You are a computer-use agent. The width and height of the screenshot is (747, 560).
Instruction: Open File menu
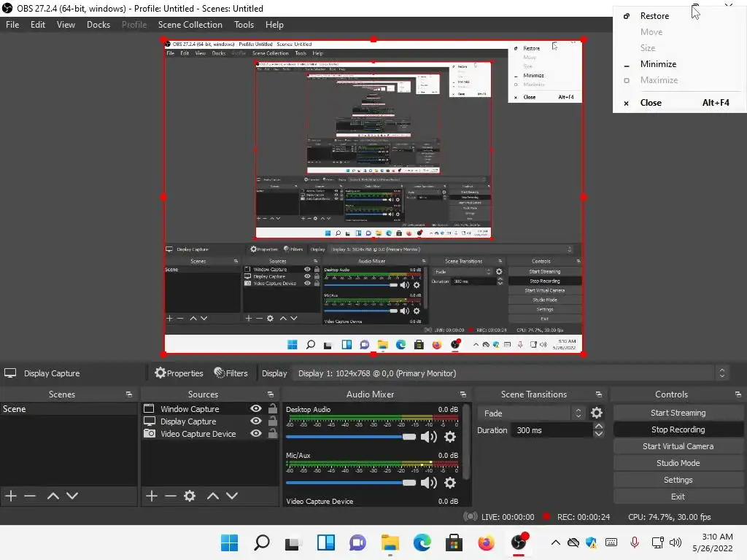12,25
